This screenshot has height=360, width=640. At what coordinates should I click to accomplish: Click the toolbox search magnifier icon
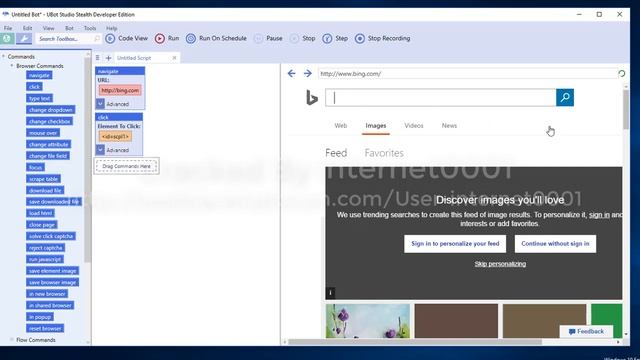(x=97, y=39)
